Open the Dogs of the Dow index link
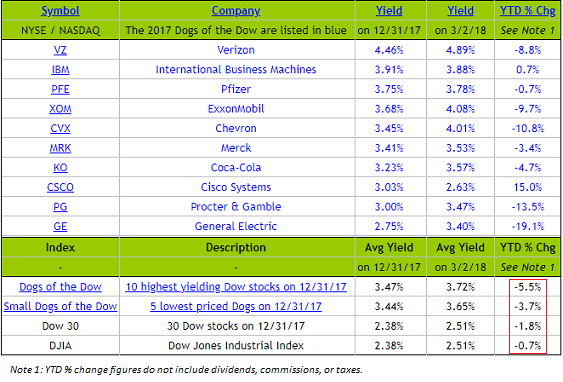This screenshot has width=563, height=382. [x=60, y=287]
